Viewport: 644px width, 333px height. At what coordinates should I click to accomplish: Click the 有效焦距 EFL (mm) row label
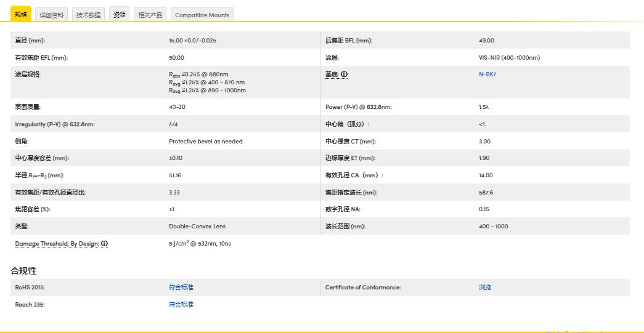point(41,58)
